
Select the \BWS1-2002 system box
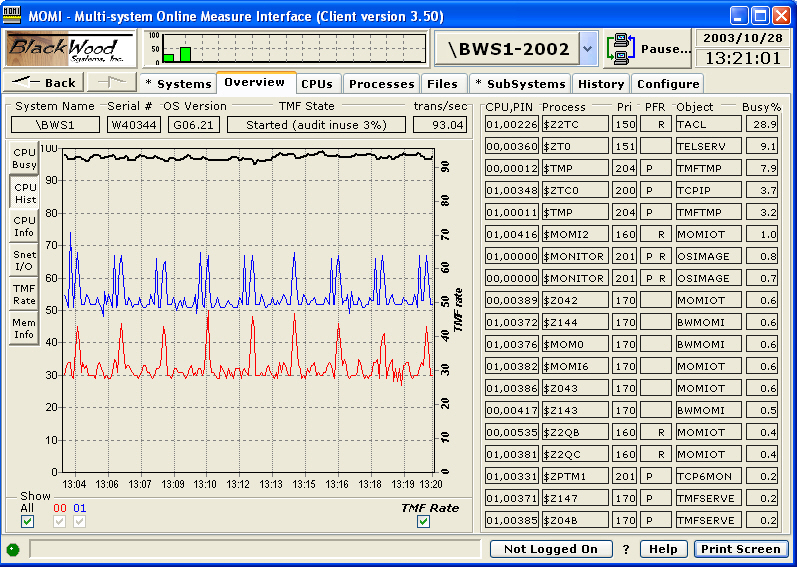[x=508, y=49]
